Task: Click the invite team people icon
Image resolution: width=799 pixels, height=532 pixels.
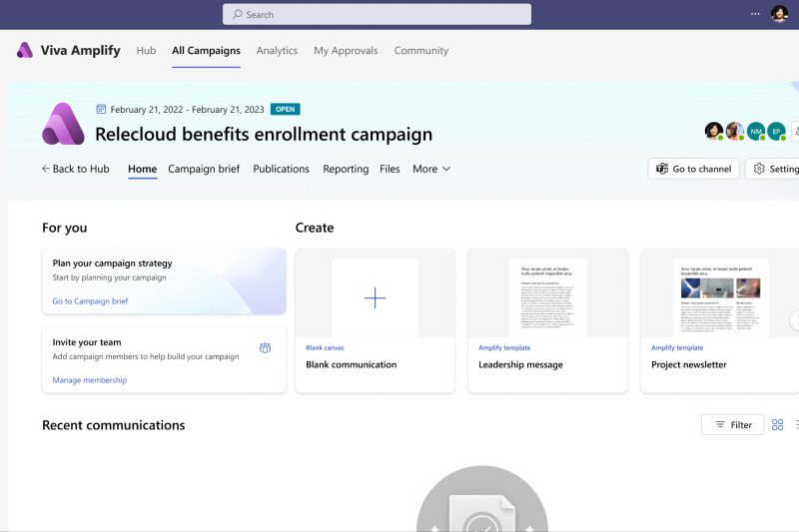Action: pyautogui.click(x=265, y=348)
